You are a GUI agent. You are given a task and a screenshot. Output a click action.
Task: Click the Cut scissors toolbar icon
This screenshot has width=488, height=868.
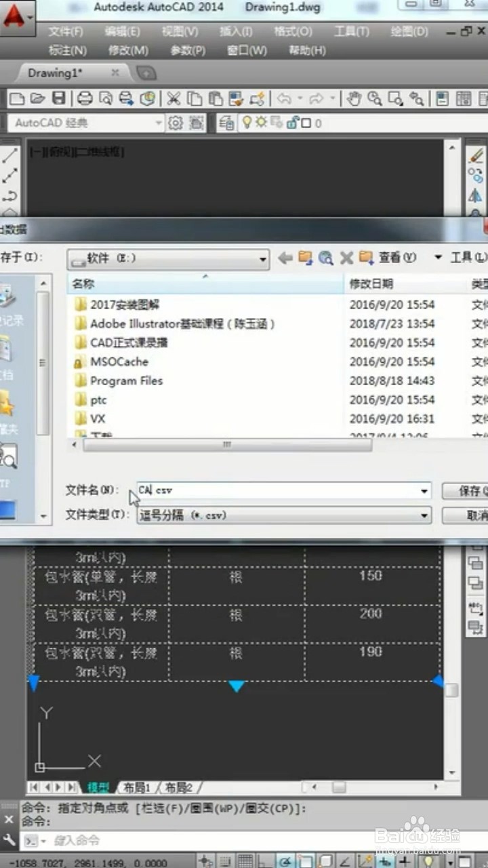click(x=174, y=99)
